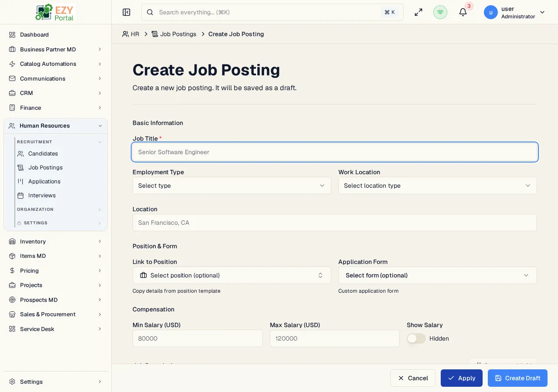Click the Sales & Procurement icon
The width and height of the screenshot is (558, 392).
[x=12, y=314]
